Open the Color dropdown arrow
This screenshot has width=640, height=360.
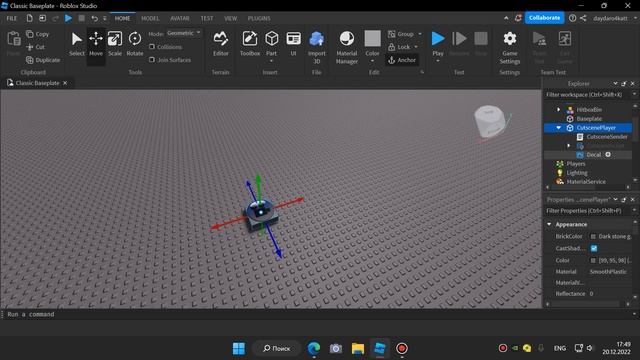(x=372, y=61)
